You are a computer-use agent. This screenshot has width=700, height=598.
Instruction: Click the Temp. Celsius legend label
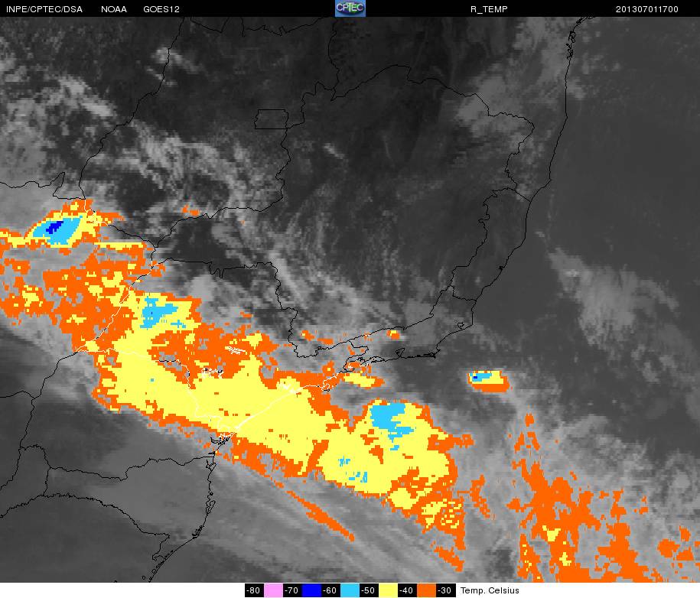click(490, 590)
